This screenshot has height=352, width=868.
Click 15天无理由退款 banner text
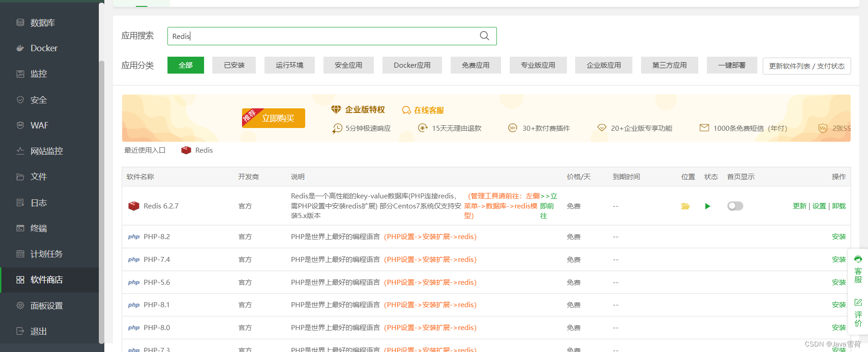(457, 128)
